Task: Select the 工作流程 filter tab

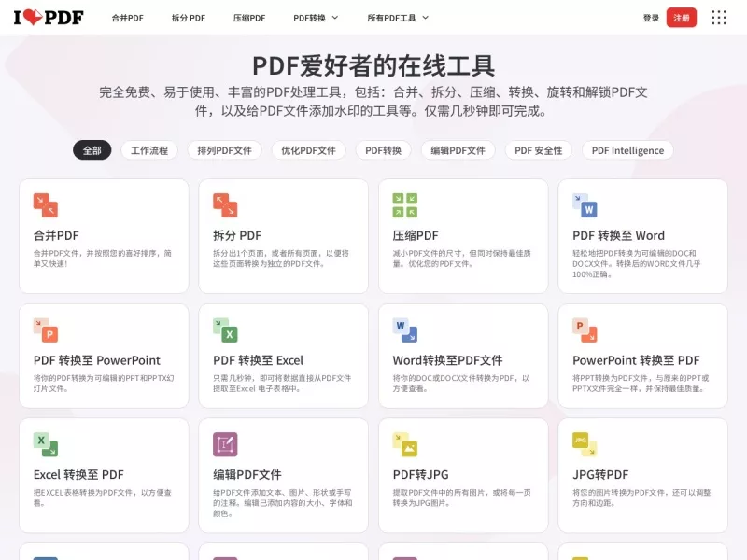Action: point(149,150)
